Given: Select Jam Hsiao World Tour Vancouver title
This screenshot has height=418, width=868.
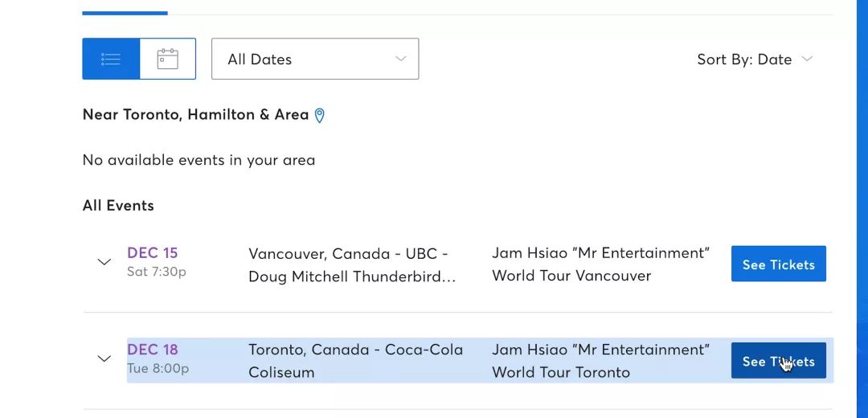Looking at the screenshot, I should 600,264.
